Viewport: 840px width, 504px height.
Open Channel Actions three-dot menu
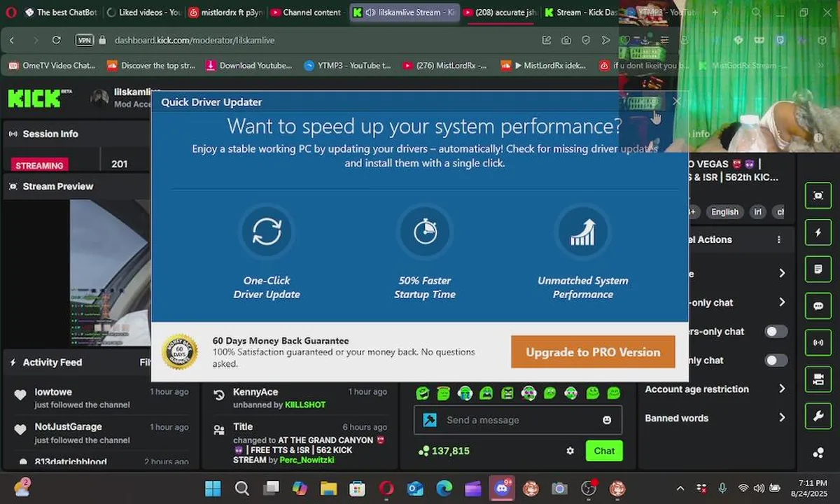click(x=778, y=239)
